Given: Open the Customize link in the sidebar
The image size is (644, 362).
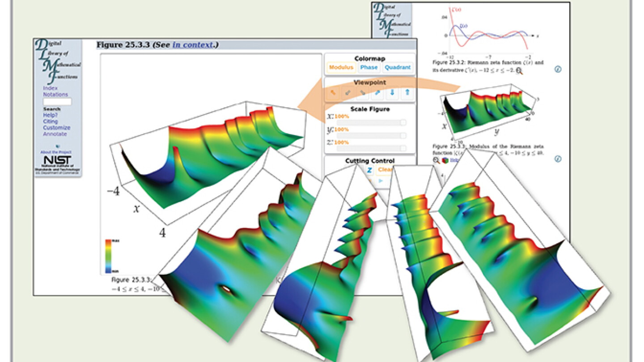Looking at the screenshot, I should [57, 128].
